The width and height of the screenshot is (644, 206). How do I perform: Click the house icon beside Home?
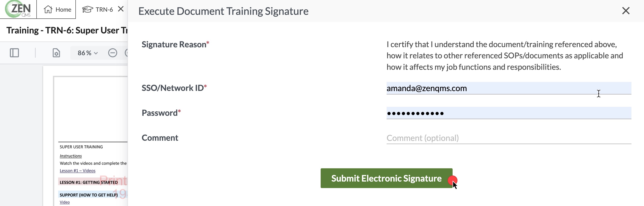pos(48,9)
